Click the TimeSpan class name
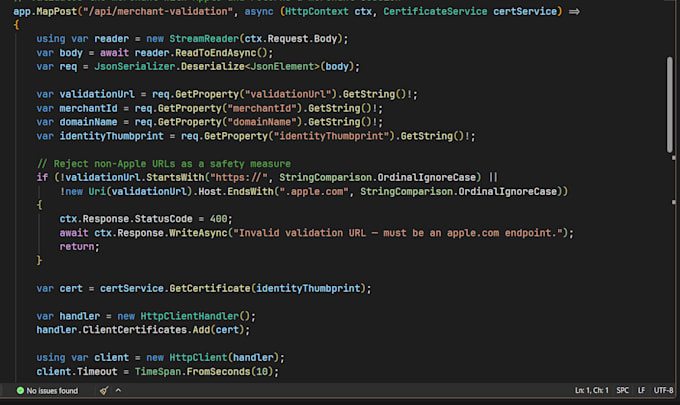680x405 pixels. (158, 372)
